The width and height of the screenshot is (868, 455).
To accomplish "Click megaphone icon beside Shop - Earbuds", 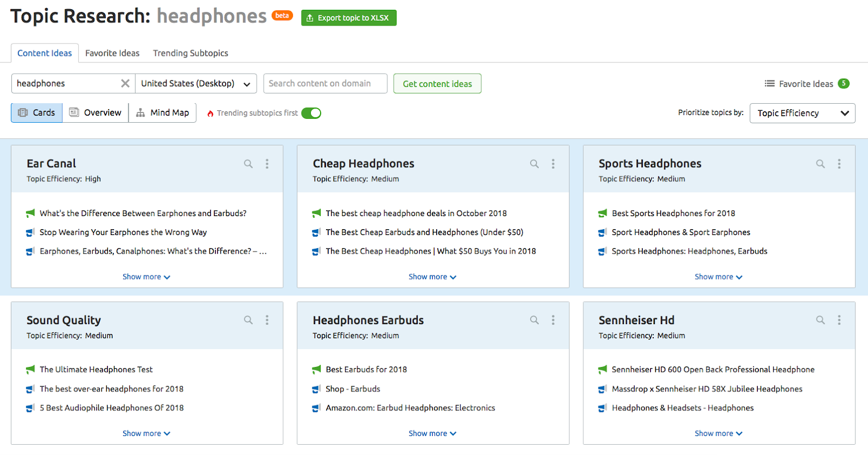I will (316, 389).
